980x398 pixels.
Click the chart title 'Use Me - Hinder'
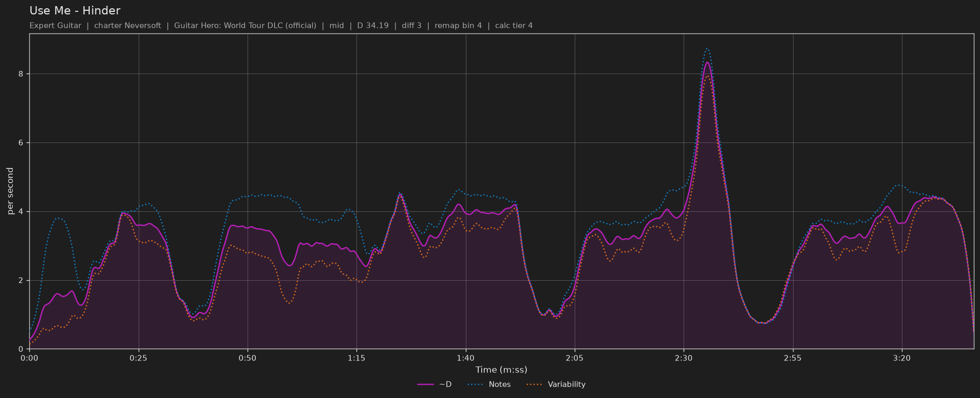click(75, 10)
